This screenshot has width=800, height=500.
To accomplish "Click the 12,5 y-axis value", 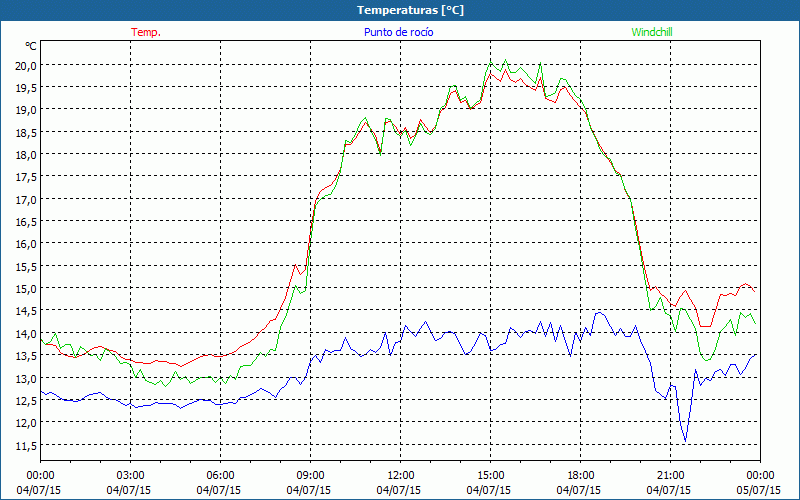I will pyautogui.click(x=25, y=401).
